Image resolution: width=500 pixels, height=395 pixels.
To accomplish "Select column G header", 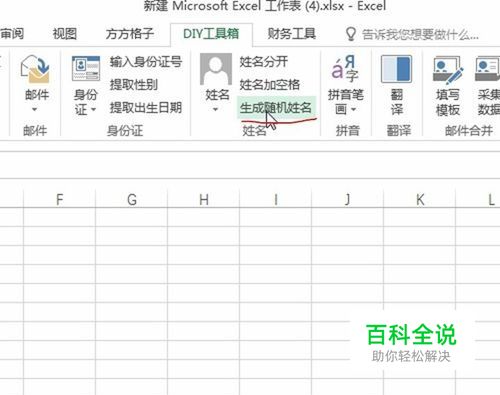I will pyautogui.click(x=132, y=199).
